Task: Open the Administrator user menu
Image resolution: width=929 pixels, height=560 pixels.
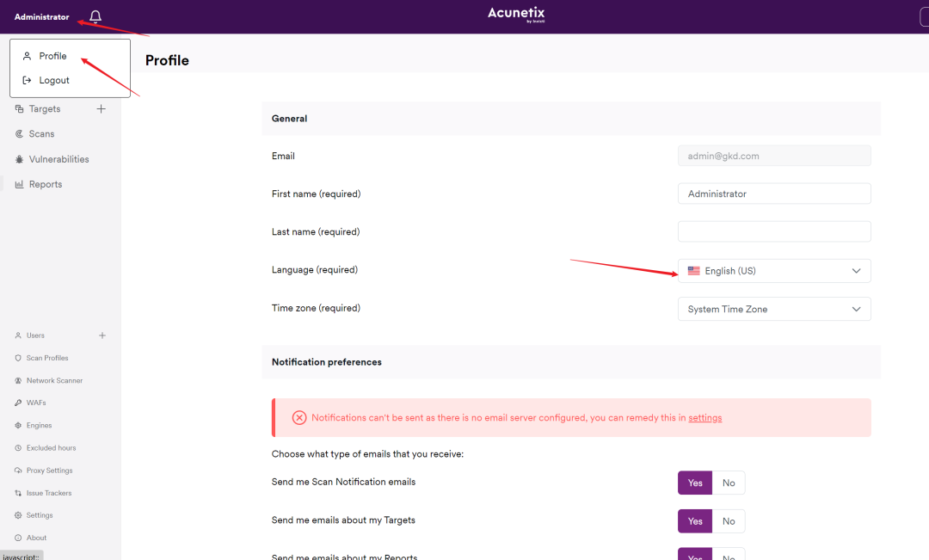Action: click(41, 16)
